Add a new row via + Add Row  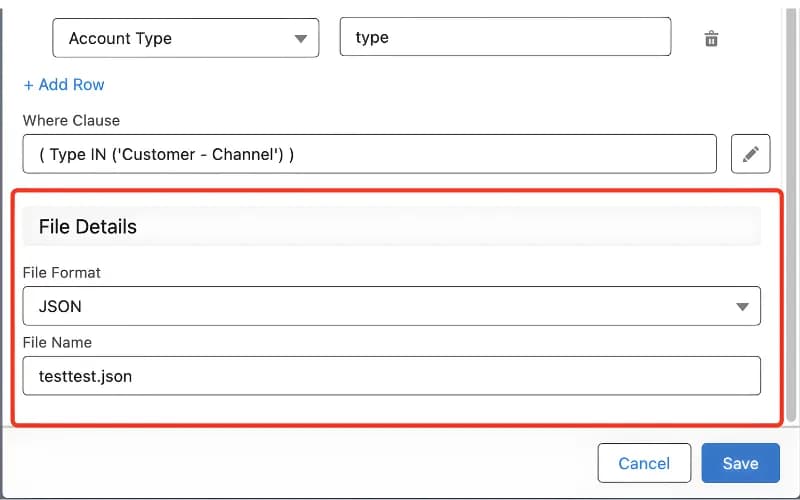click(64, 84)
